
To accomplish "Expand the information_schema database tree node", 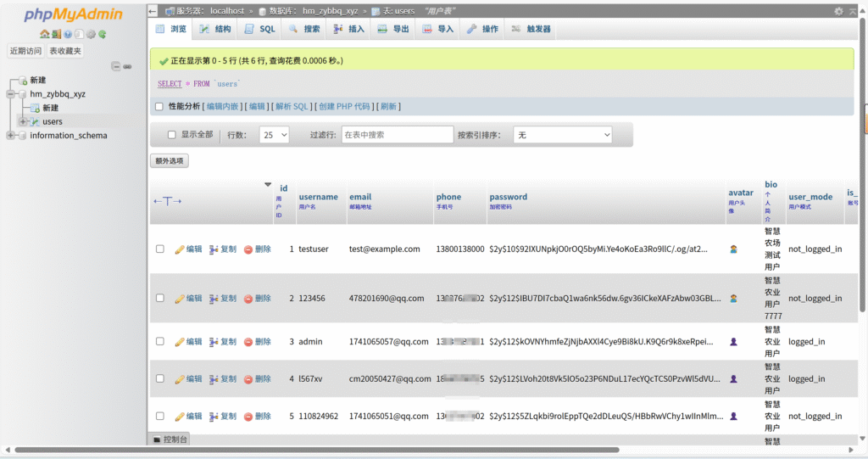I will 10,136.
